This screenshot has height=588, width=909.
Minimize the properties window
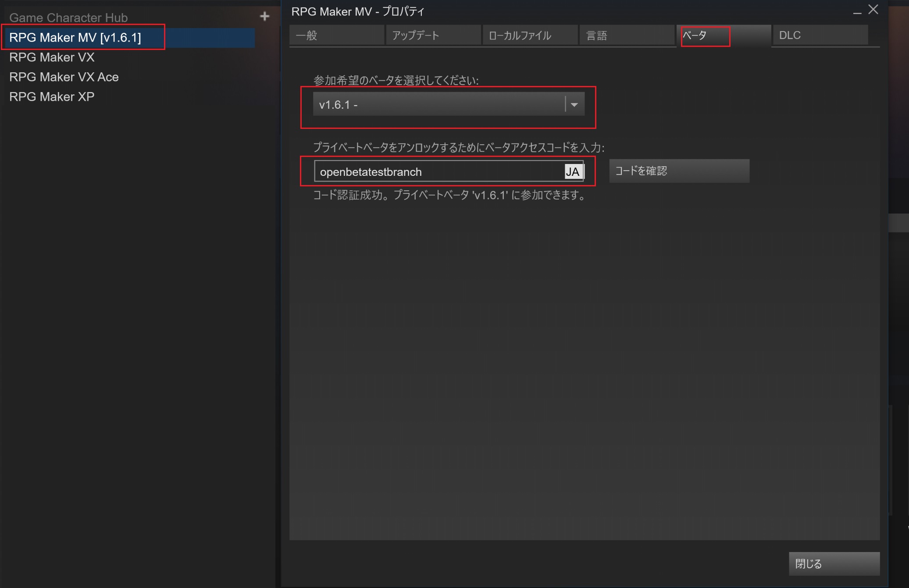tap(857, 12)
